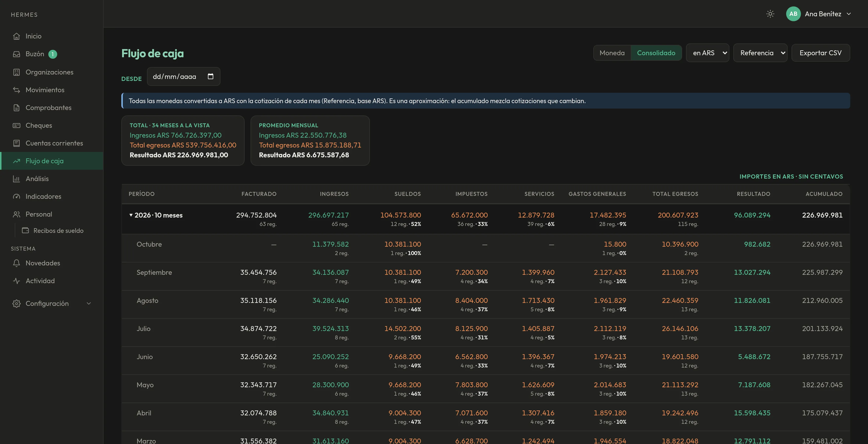Viewport: 868px width, 444px height.
Task: Switch view to Consolidado
Action: click(656, 53)
